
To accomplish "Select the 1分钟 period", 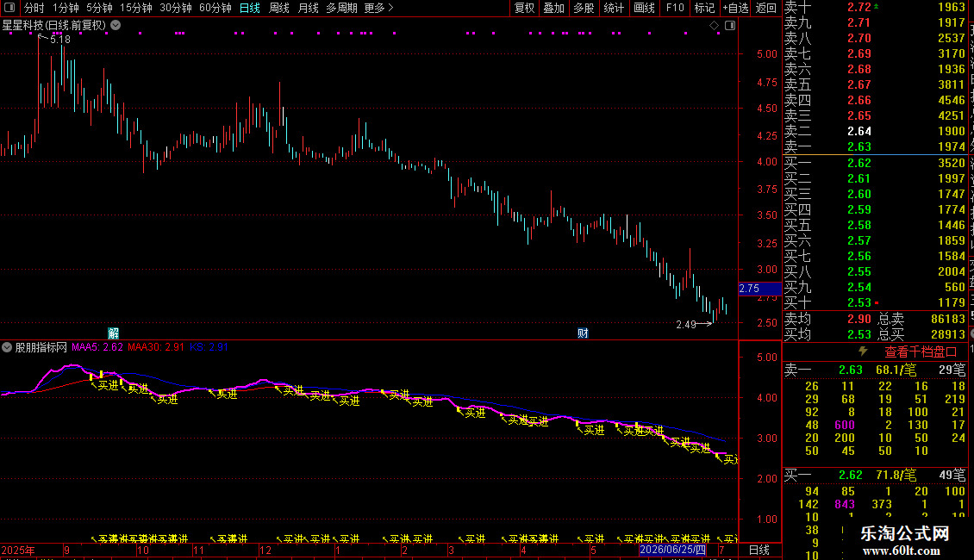I will pos(66,8).
